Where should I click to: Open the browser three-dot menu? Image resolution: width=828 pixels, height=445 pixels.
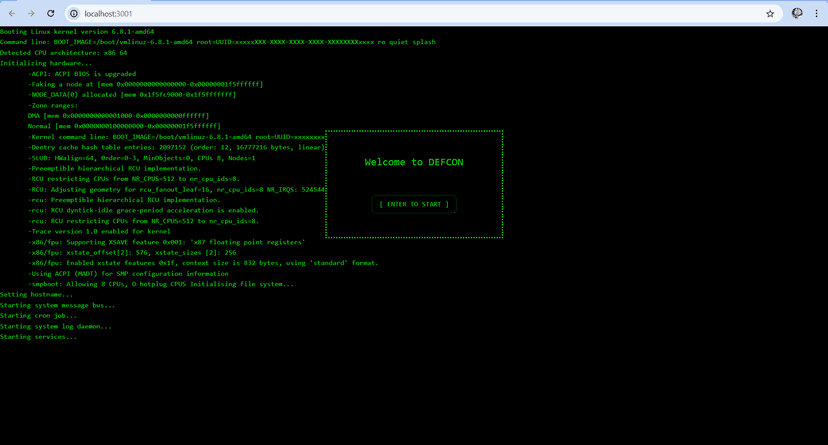[x=817, y=14]
